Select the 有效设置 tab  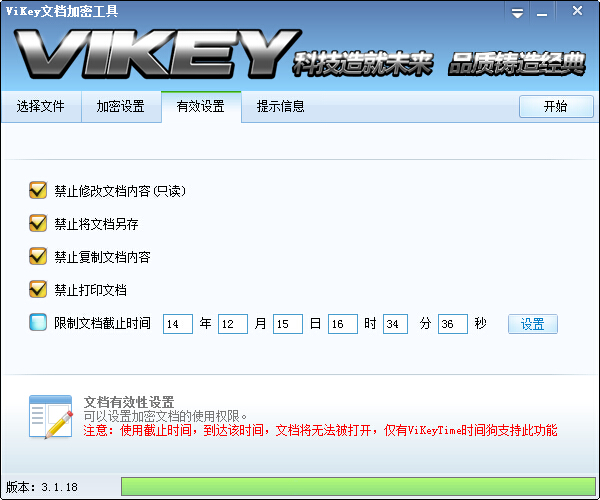coord(201,106)
